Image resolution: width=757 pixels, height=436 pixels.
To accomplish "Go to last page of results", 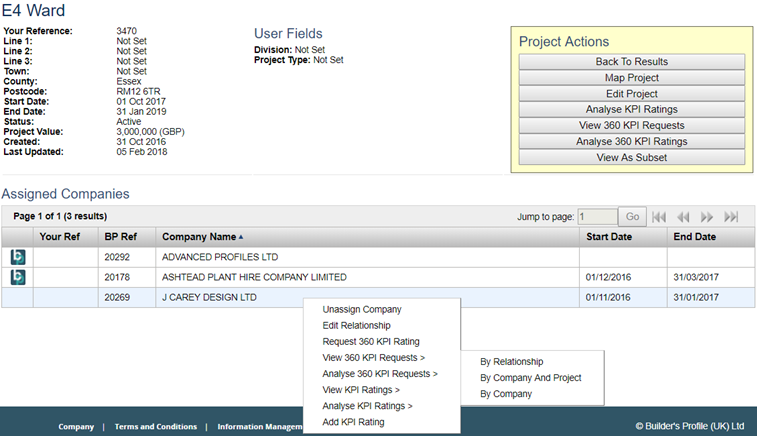I will point(731,217).
